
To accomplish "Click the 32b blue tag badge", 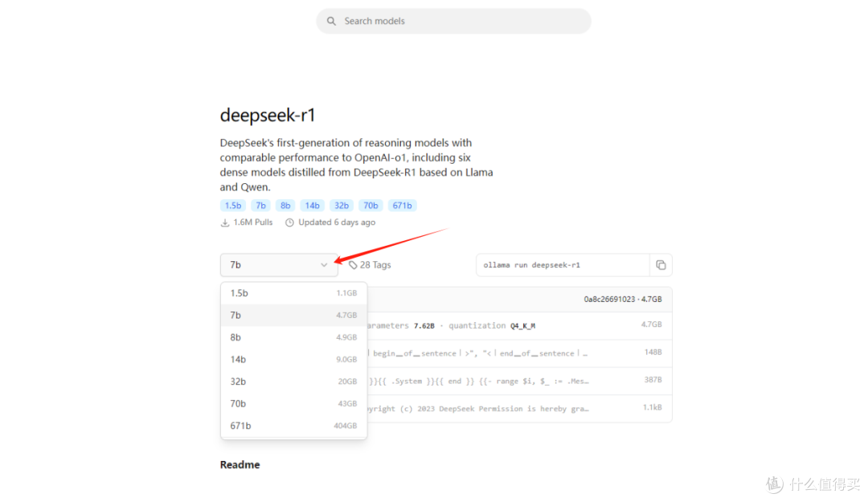I will coord(342,206).
